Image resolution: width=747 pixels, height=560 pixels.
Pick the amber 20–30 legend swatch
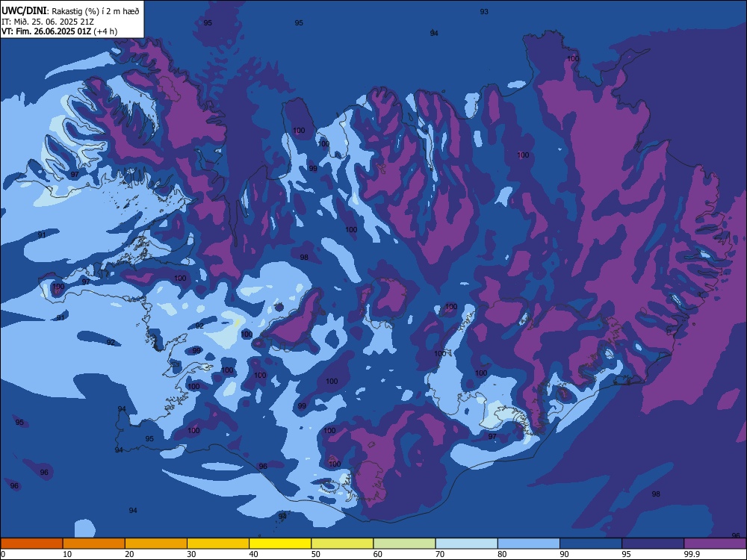coord(156,544)
